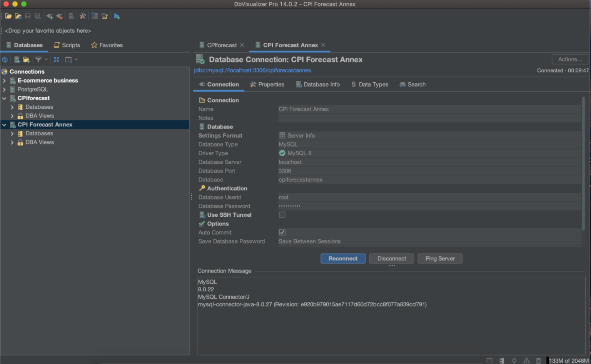Click the trash can icon in the status bar

tap(538, 361)
